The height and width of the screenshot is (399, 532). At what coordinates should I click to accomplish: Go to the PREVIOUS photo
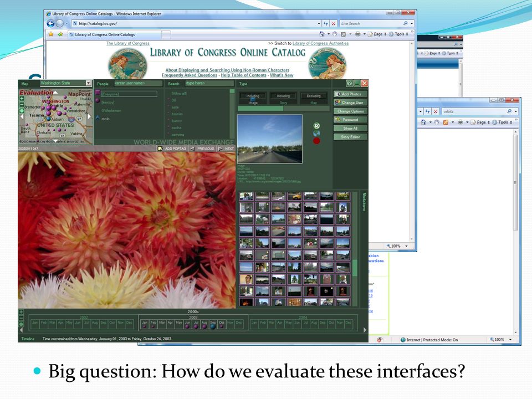click(202, 149)
